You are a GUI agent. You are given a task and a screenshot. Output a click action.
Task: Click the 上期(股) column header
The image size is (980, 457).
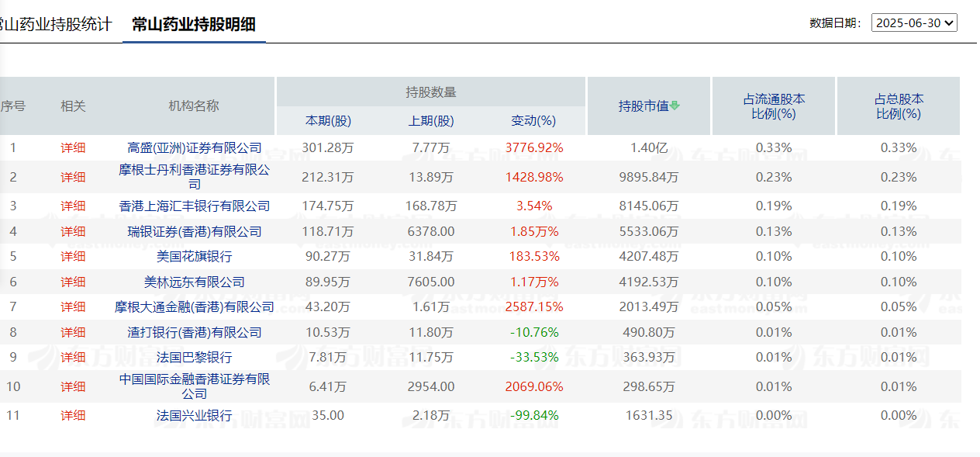431,121
